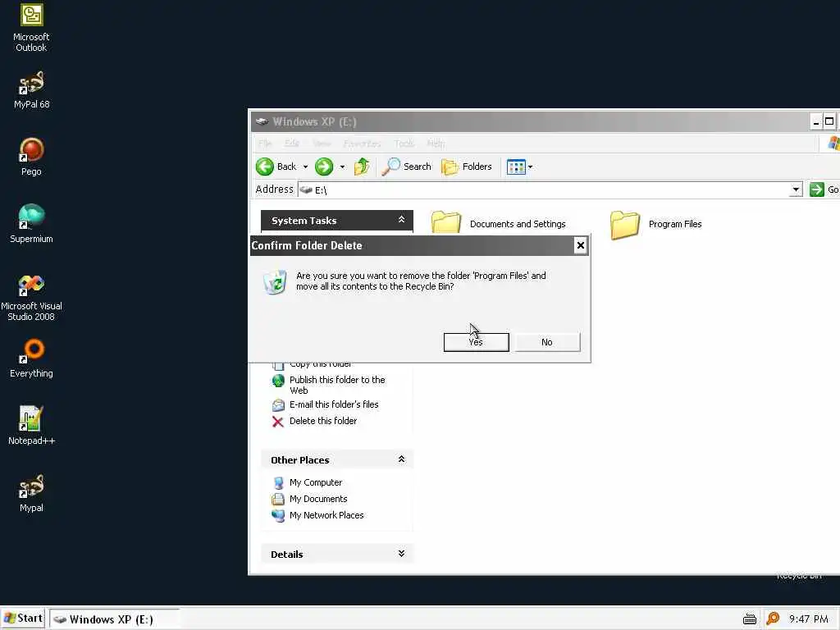Select the Mypal desktop shortcut
This screenshot has height=630, width=840.
tap(31, 493)
